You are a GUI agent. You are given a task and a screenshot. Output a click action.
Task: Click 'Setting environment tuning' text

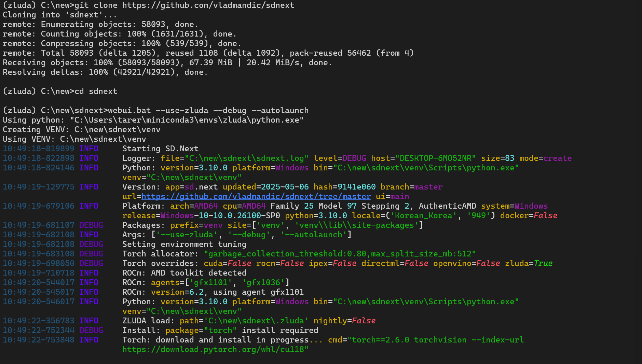[185, 244]
